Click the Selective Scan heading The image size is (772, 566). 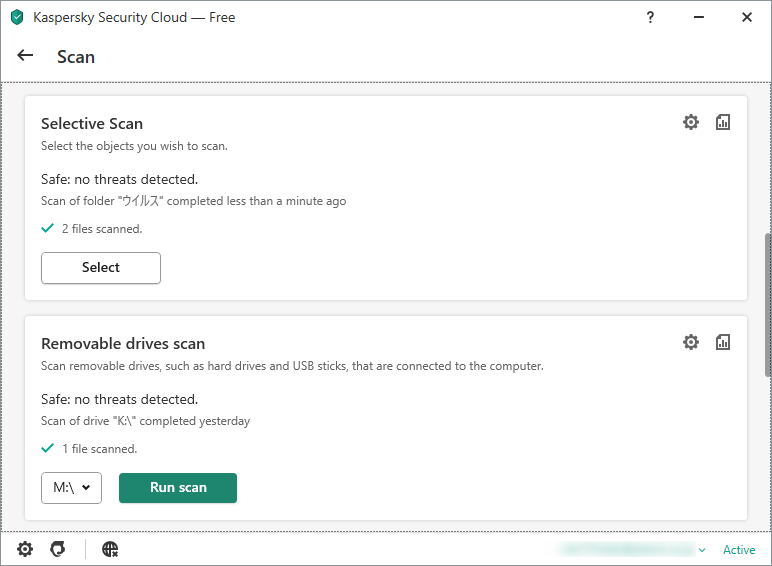[x=92, y=124]
